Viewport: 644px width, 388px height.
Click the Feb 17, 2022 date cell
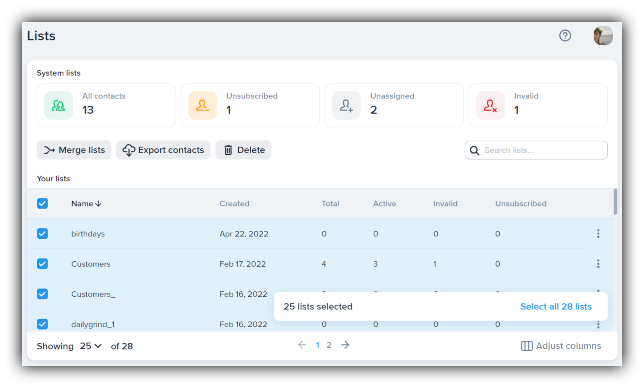(242, 264)
